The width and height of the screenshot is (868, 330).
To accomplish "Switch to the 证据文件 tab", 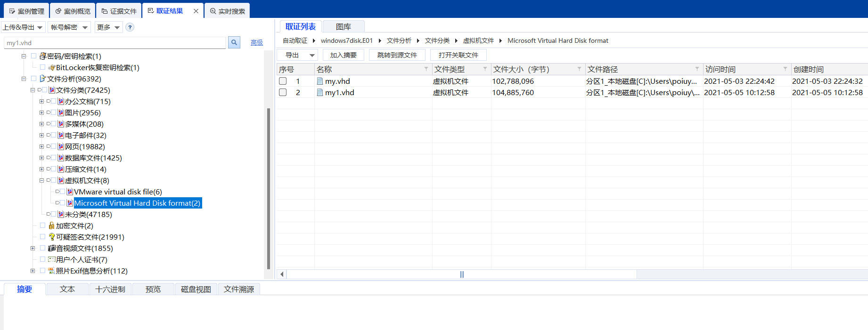I will (119, 11).
